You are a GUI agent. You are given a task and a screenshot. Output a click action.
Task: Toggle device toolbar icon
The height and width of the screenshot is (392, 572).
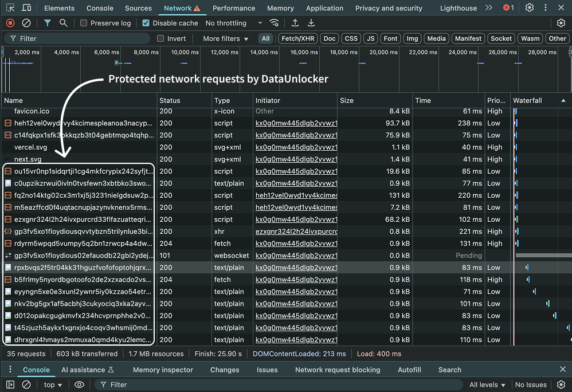tap(27, 8)
